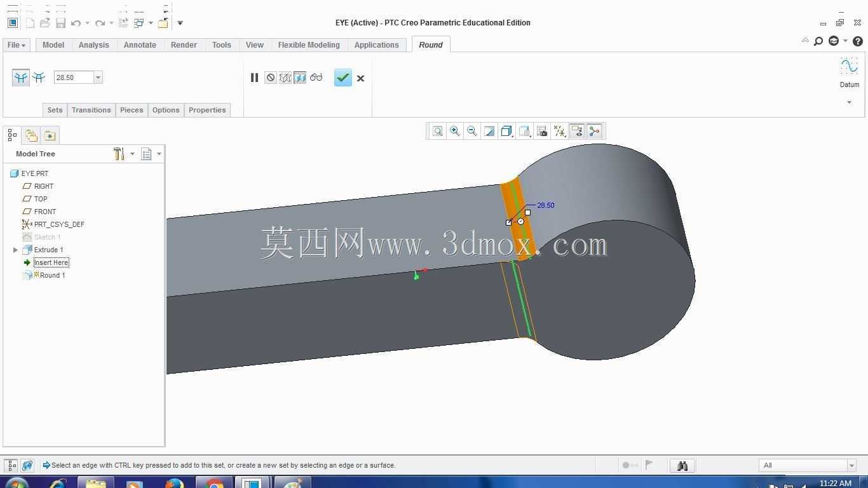
Task: Open the quick access toolbar customize arrow
Action: click(180, 23)
